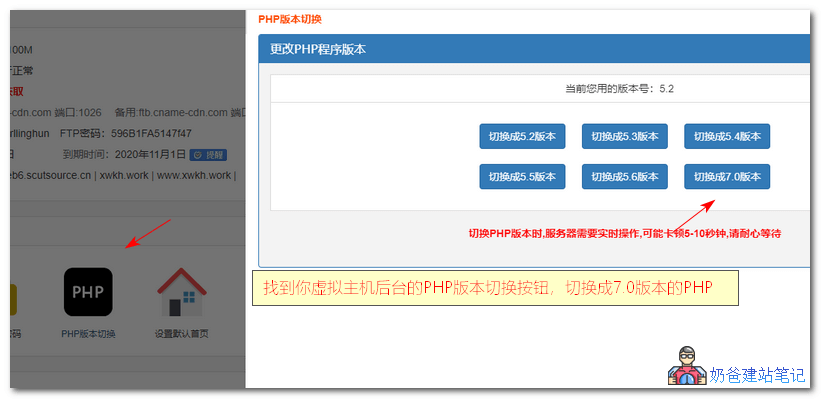Switch PHP to 切换成5.2版本
The height and width of the screenshot is (399, 821).
tap(522, 136)
